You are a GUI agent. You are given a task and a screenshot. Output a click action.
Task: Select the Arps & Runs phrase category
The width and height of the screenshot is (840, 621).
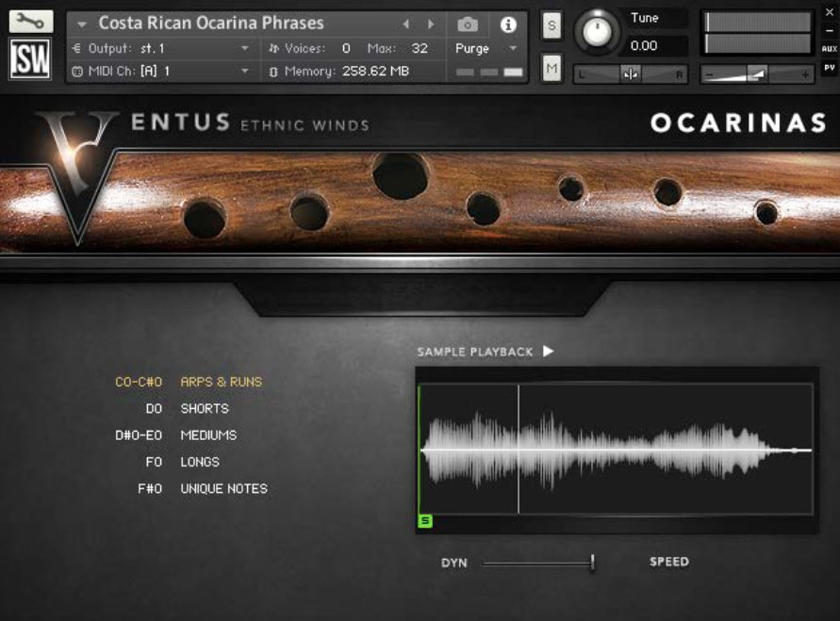[x=222, y=382]
